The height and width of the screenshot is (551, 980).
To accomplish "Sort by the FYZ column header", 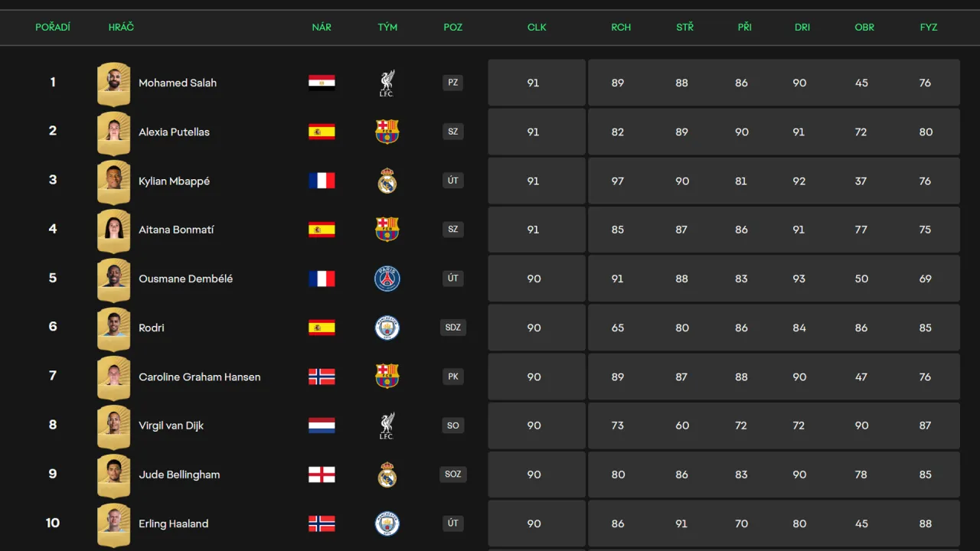I will 928,27.
